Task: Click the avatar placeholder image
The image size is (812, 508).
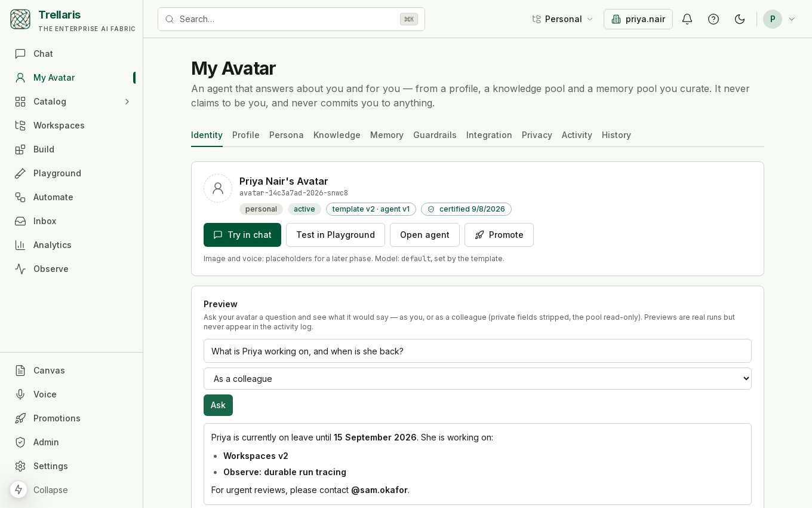Action: click(x=218, y=188)
